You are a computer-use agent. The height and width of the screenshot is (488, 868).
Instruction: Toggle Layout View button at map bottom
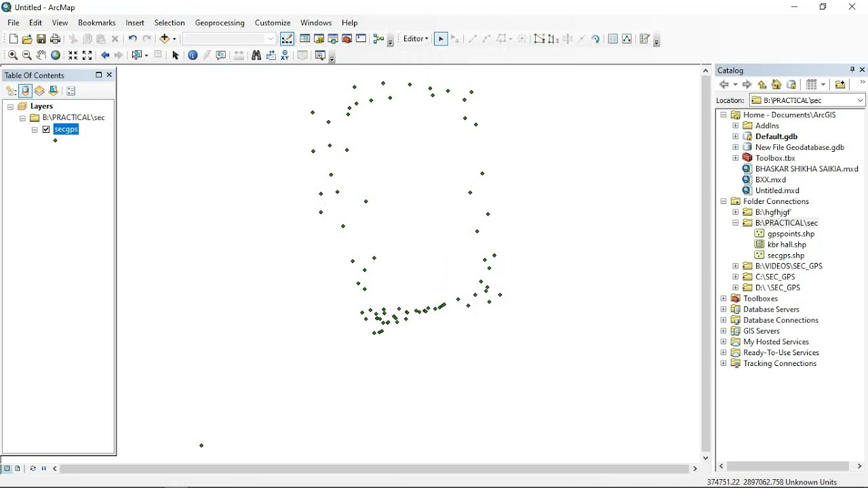pos(18,468)
